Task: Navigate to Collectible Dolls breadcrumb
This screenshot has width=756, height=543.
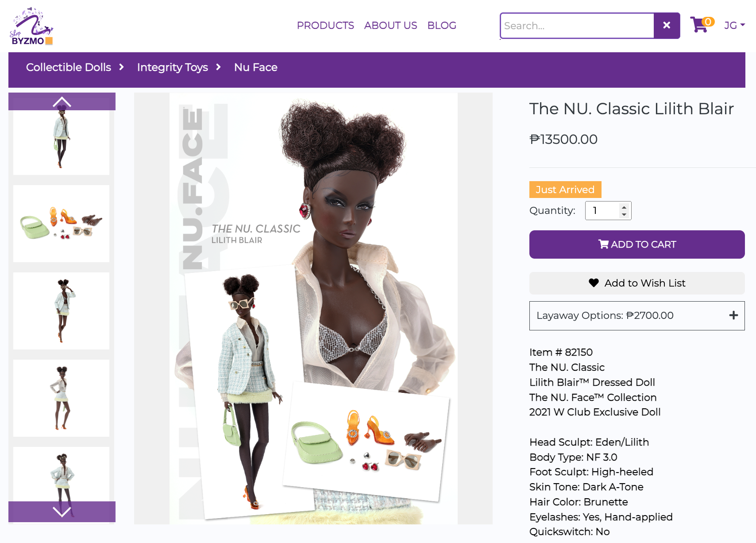Action: click(x=69, y=67)
